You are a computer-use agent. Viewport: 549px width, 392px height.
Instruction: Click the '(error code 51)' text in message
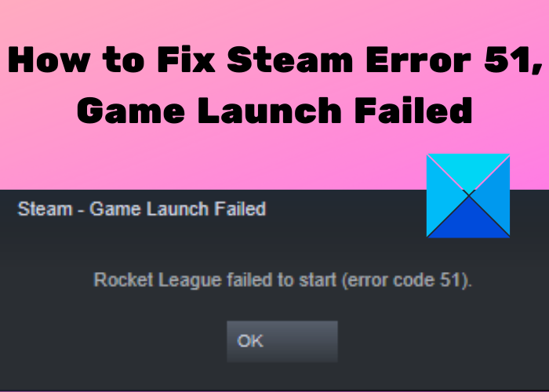407,281
